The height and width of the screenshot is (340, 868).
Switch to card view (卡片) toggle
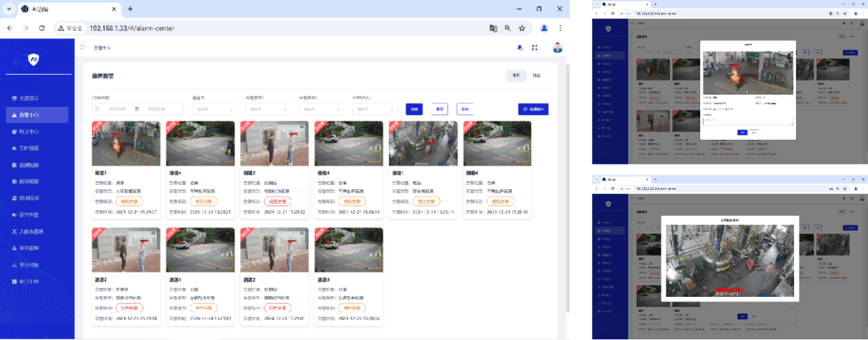[x=516, y=75]
